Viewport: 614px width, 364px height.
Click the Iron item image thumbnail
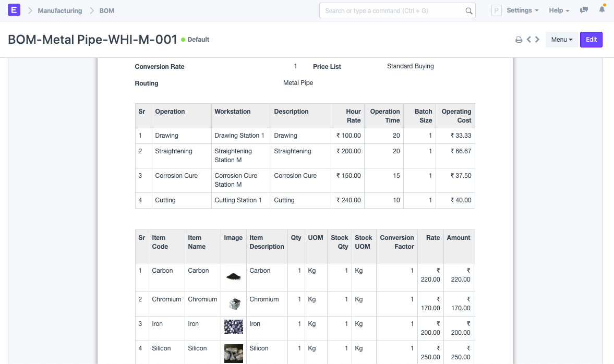pyautogui.click(x=233, y=326)
